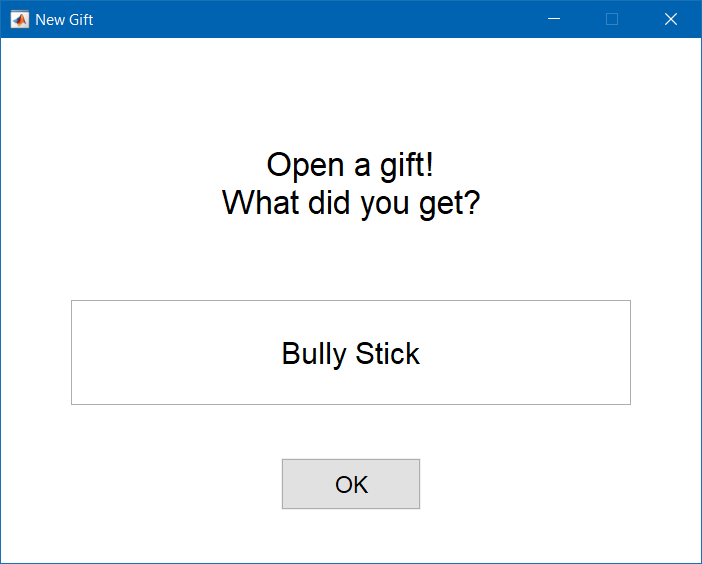Click the "Open a gift!" heading
The image size is (702, 564).
point(350,164)
